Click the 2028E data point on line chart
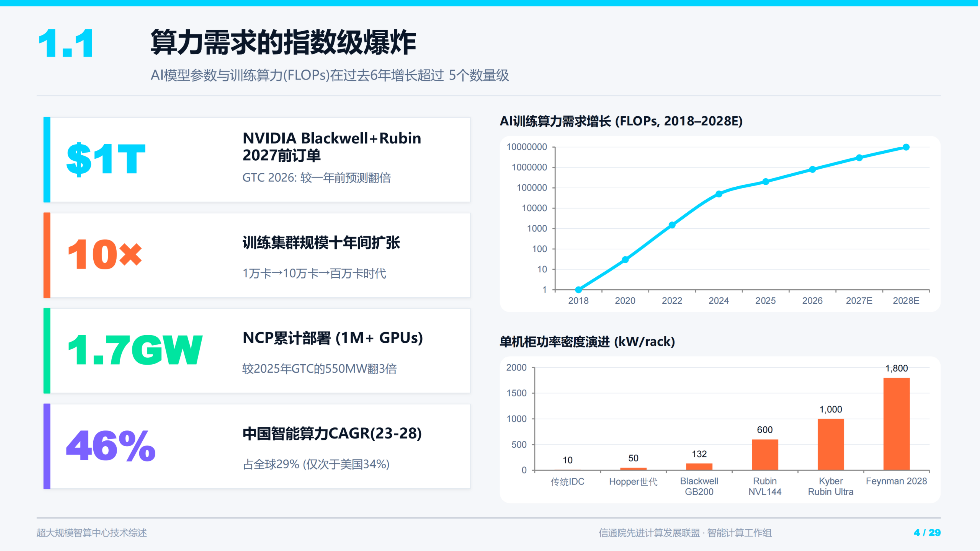980x551 pixels. (x=906, y=147)
